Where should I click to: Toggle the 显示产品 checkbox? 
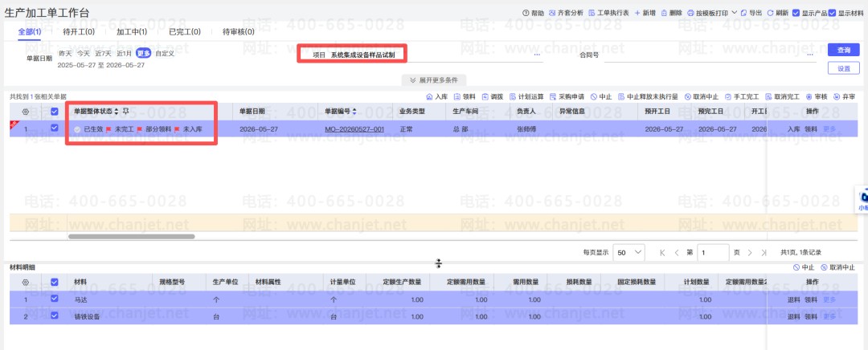796,13
